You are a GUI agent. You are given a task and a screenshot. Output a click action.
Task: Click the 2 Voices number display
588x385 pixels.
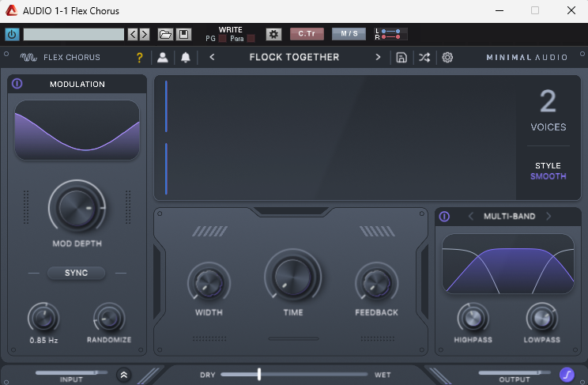click(x=548, y=101)
